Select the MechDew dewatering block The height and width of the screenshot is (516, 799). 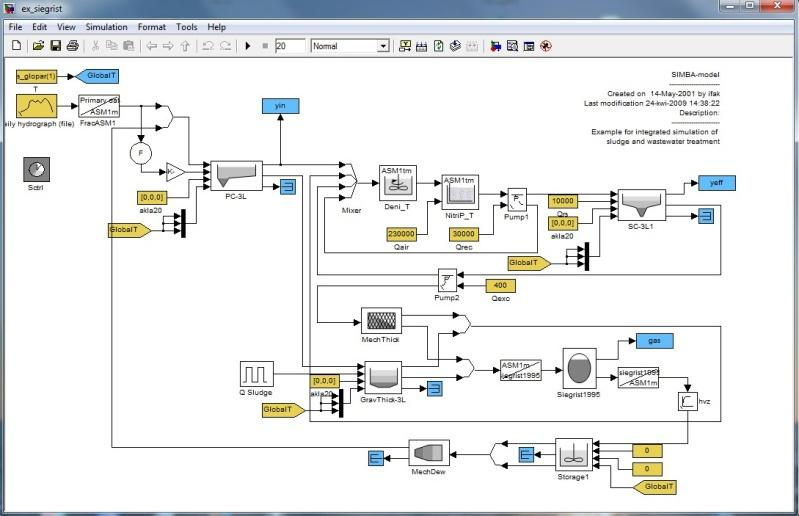point(429,453)
